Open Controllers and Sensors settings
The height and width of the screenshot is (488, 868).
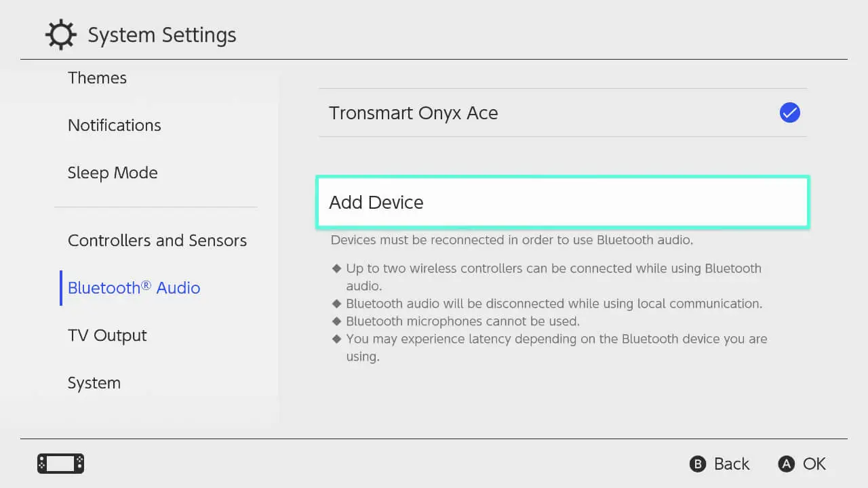click(x=157, y=241)
